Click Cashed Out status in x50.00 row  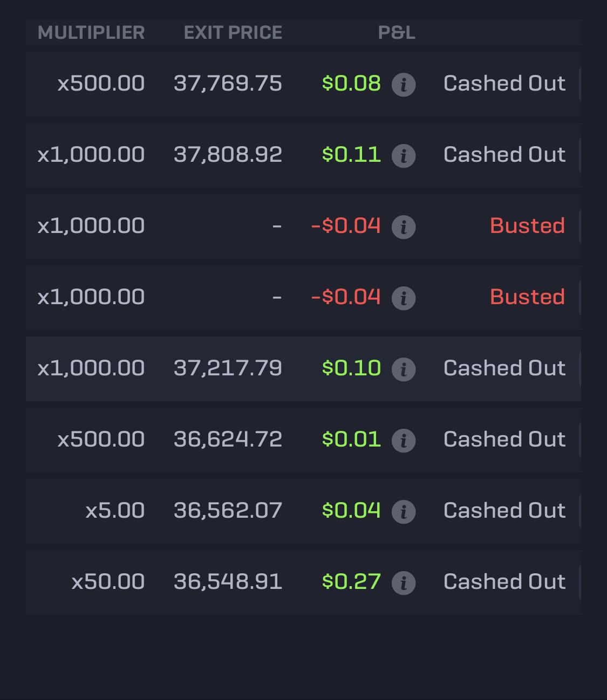(504, 582)
